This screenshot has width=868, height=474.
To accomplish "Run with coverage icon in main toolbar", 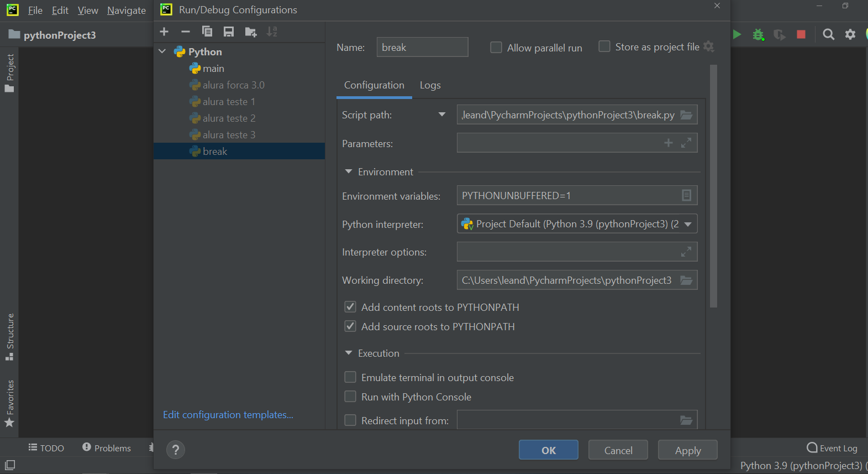I will pyautogui.click(x=780, y=34).
